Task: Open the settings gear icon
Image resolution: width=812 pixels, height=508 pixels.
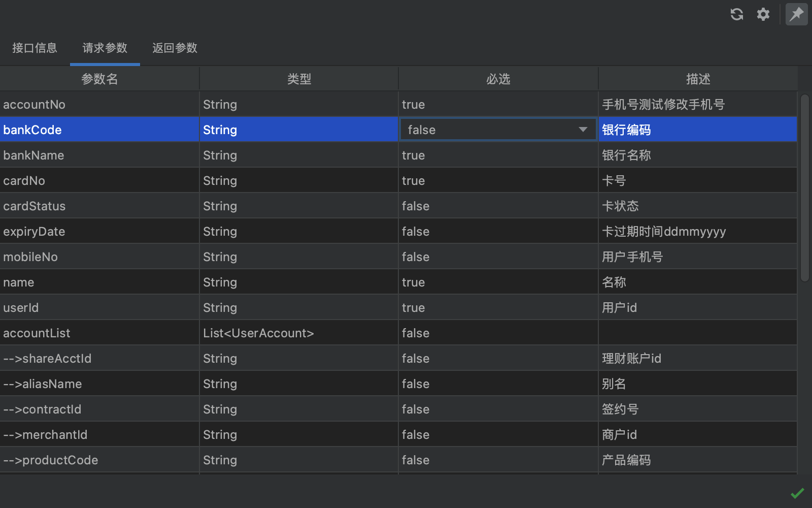Action: pos(763,14)
